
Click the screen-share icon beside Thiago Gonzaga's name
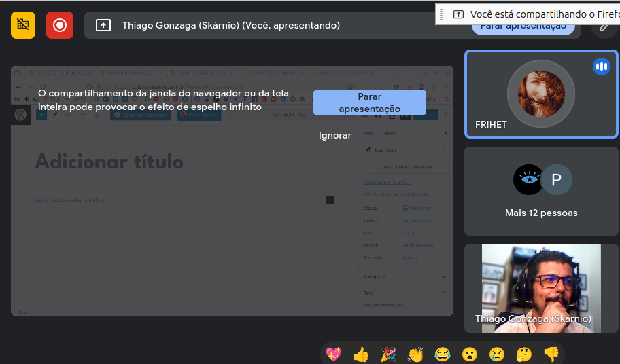pos(103,25)
